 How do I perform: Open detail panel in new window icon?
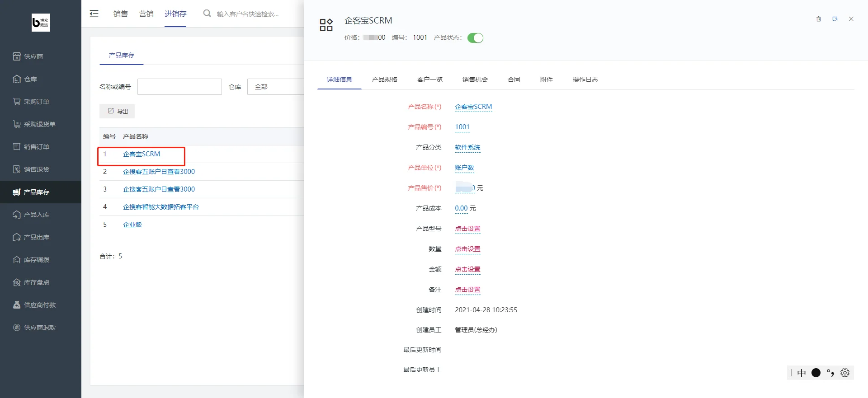835,19
